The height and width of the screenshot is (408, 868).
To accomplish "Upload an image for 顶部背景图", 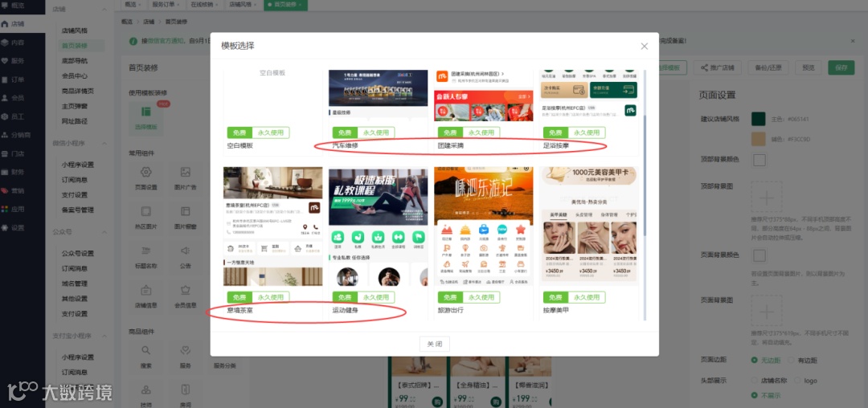I will (x=766, y=198).
